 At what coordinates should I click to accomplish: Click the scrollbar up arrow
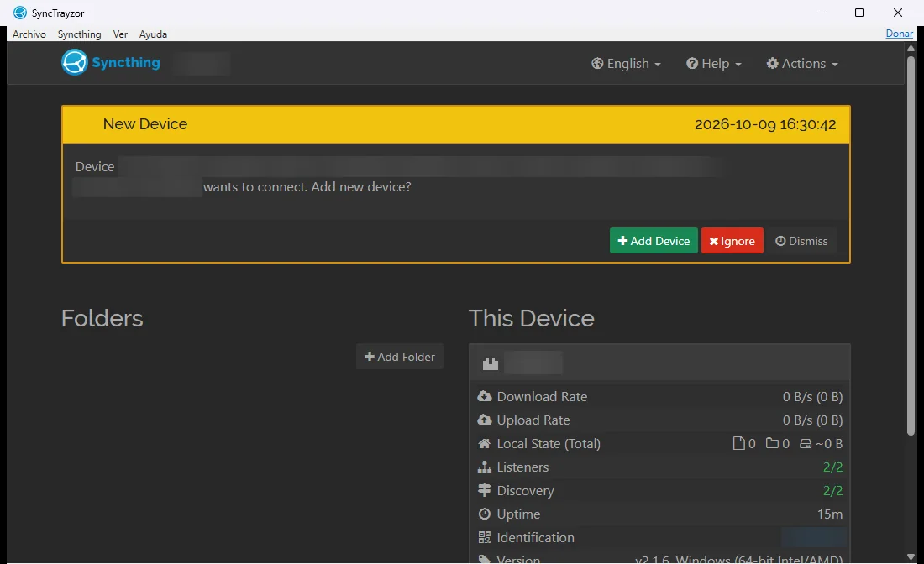pos(911,48)
